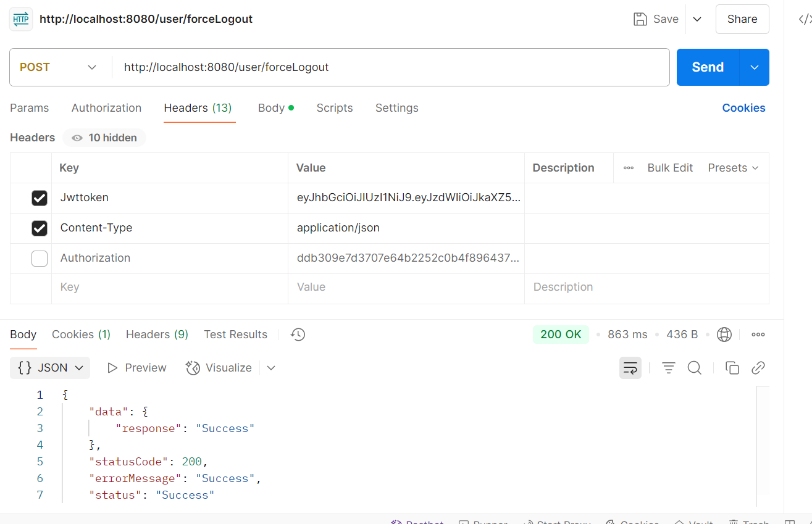
Task: Select the response Body tab
Action: (23, 335)
